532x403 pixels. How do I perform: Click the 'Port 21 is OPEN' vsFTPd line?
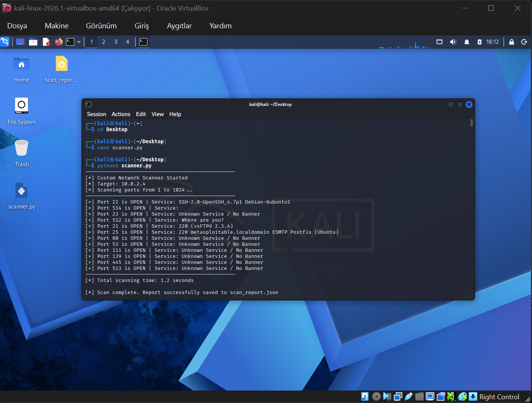[159, 226]
